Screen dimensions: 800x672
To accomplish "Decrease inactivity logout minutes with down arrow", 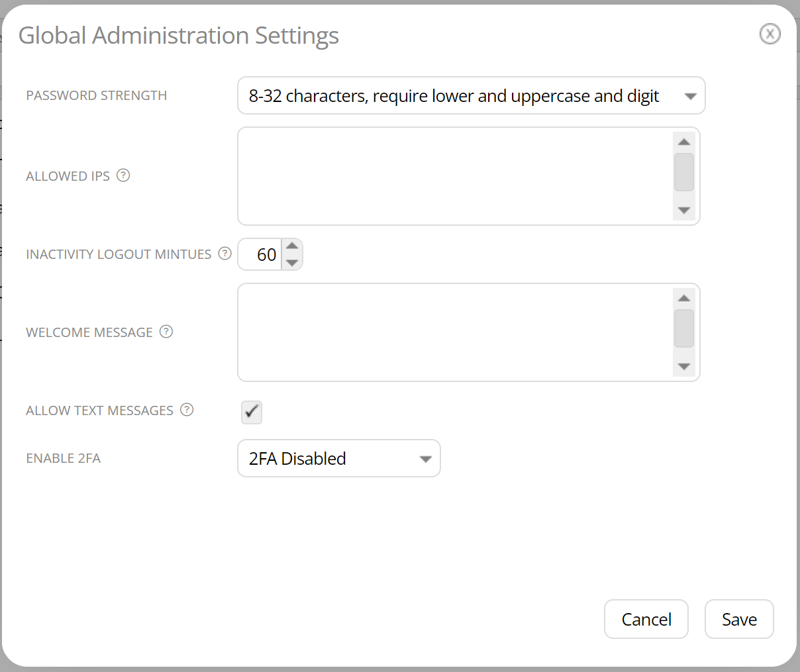I will point(292,263).
